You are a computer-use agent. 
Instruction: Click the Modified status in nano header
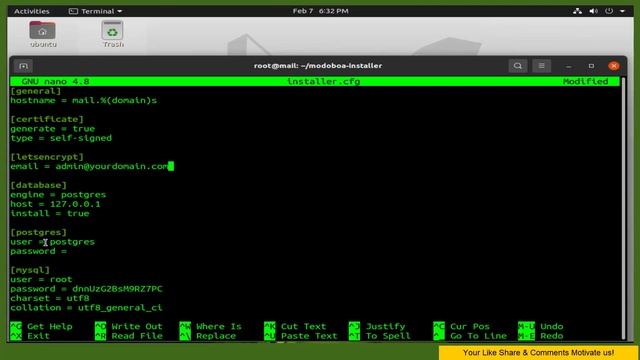[585, 82]
